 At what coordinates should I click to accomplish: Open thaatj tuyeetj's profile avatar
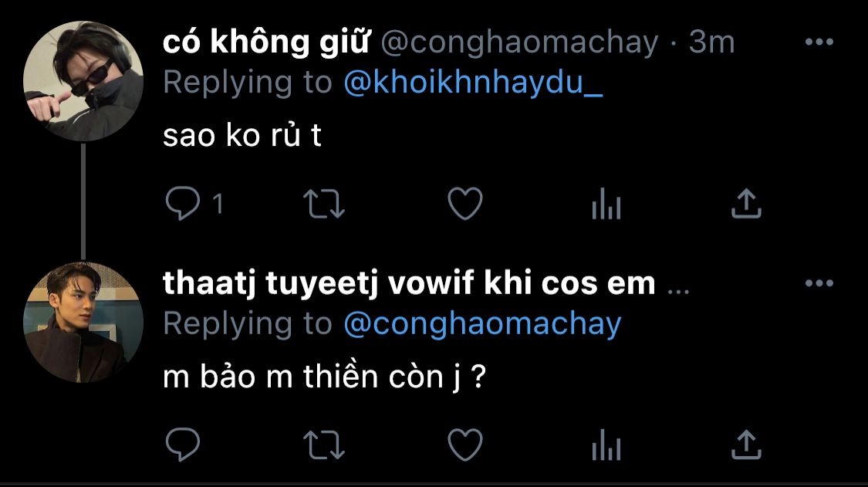(x=83, y=322)
